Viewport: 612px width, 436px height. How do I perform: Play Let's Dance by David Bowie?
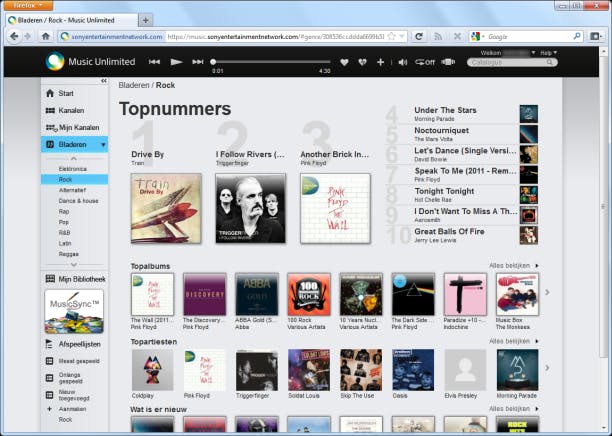[x=465, y=151]
